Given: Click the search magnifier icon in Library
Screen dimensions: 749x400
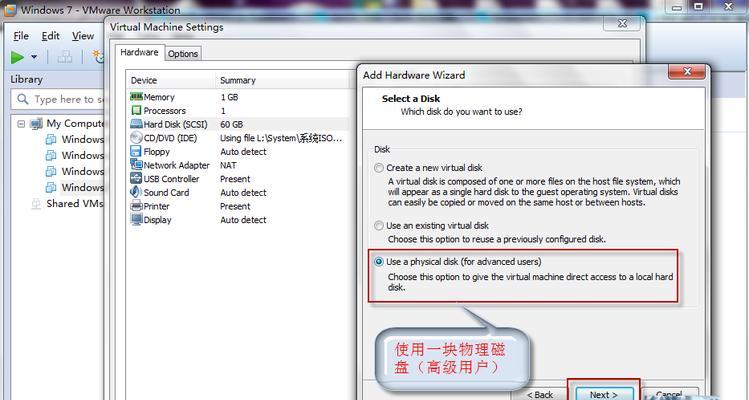Looking at the screenshot, I should [22, 99].
